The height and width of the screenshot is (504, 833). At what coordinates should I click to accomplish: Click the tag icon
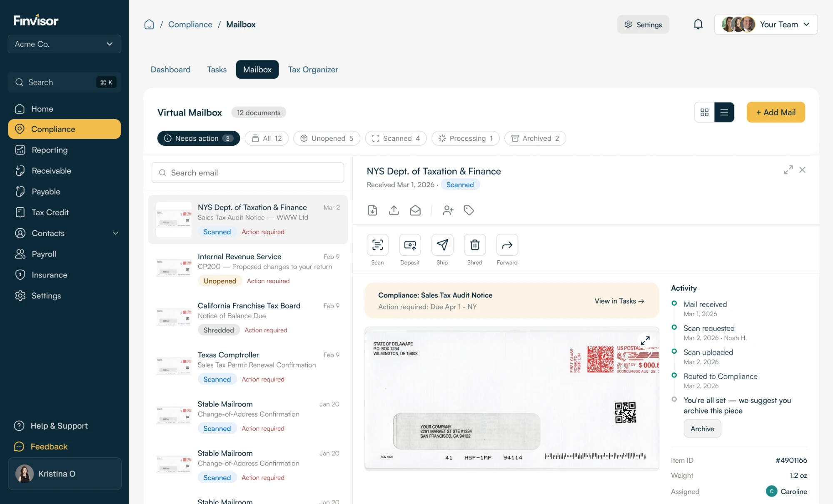[469, 210]
